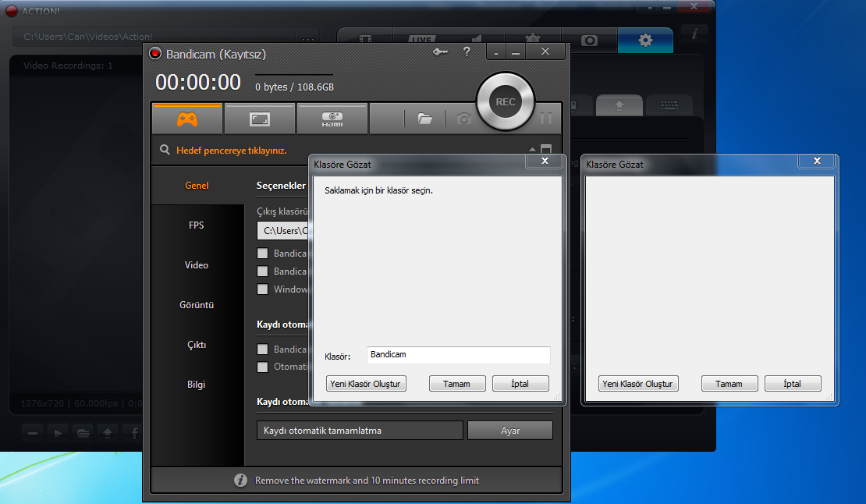This screenshot has width=866, height=504.
Task: Open the Video settings tab
Action: pyautogui.click(x=197, y=265)
